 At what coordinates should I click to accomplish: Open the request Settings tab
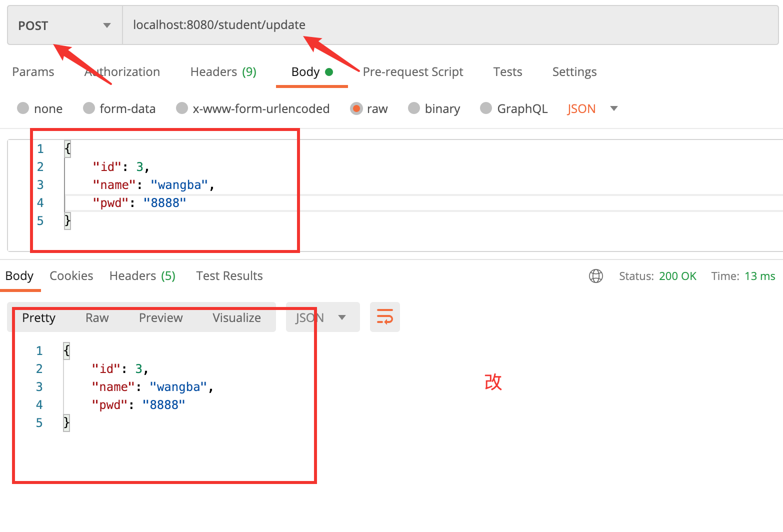[x=574, y=72]
